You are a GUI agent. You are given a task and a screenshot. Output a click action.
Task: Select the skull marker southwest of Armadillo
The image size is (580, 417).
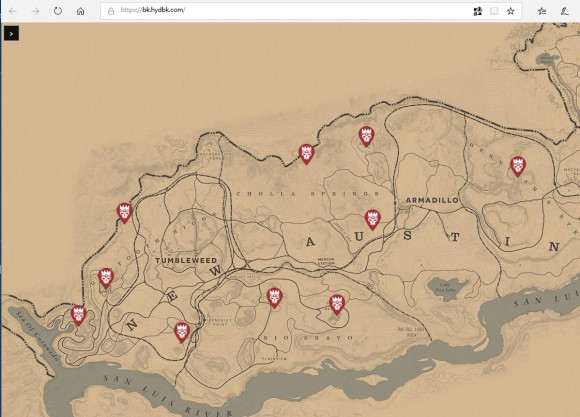(372, 220)
